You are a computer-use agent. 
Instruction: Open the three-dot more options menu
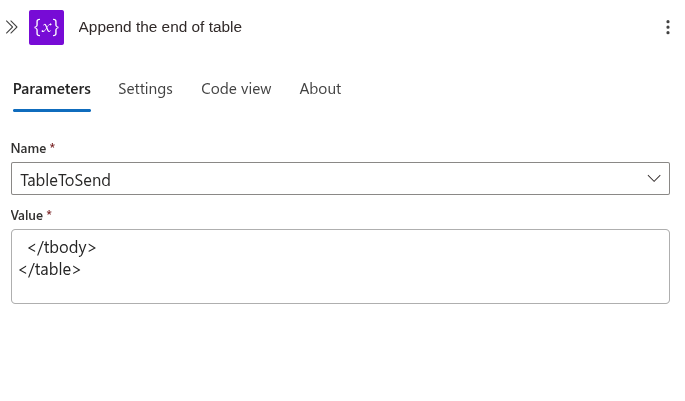point(668,27)
